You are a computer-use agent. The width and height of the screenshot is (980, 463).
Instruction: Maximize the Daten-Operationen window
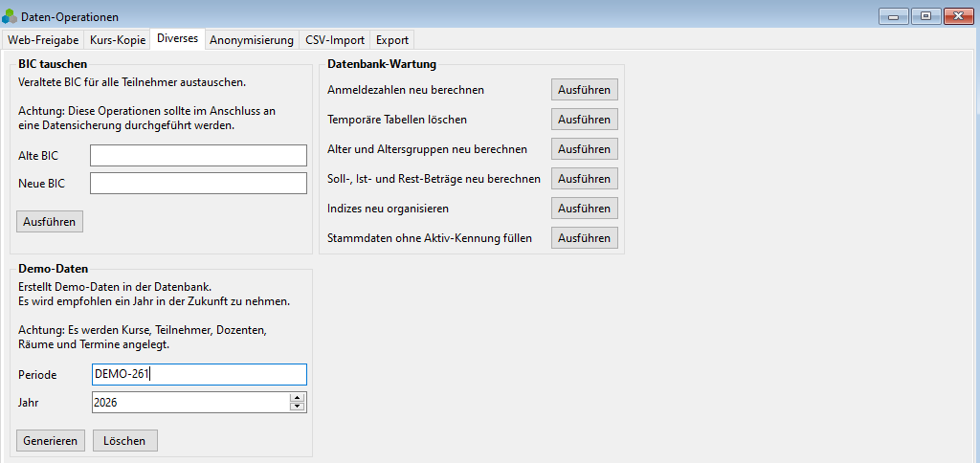pos(925,16)
